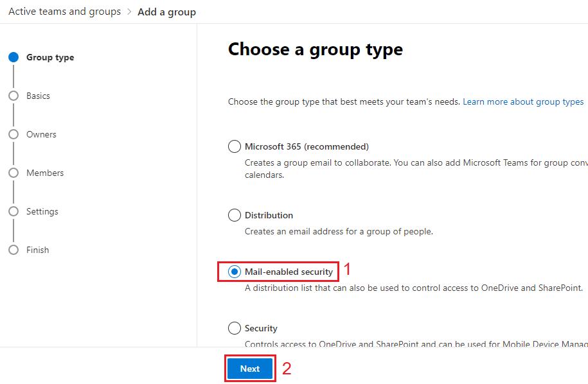Viewport: 588px width, 384px height.
Task: Open the Settings step label
Action: [x=42, y=211]
